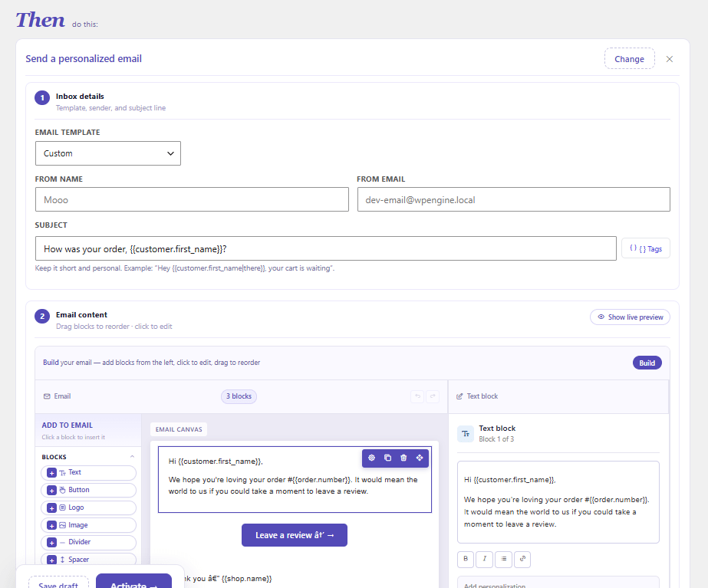Collapse the Blocks section chevron
The height and width of the screenshot is (588, 708).
(132, 457)
